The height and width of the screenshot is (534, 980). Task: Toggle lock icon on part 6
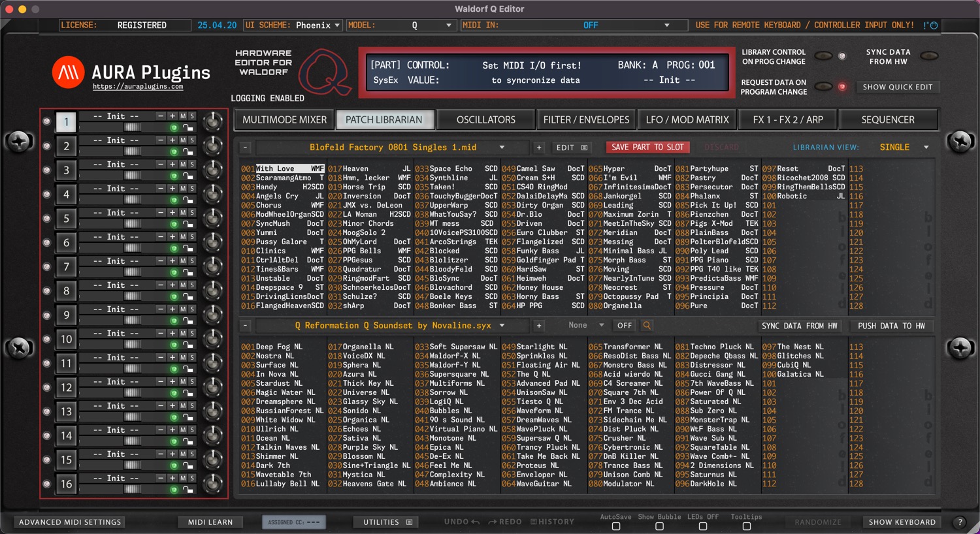(x=188, y=249)
